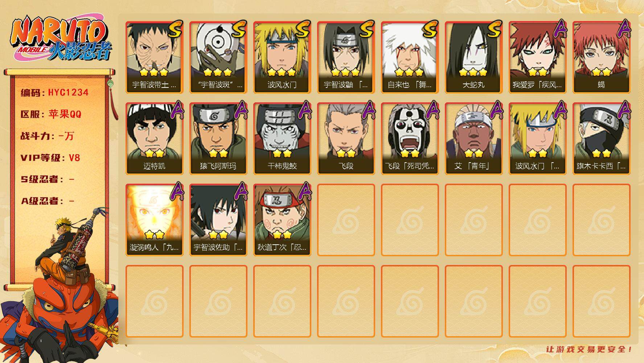Screen dimensions: 644x363
Task: Select the 艾「青年」 card
Action: pyautogui.click(x=474, y=139)
